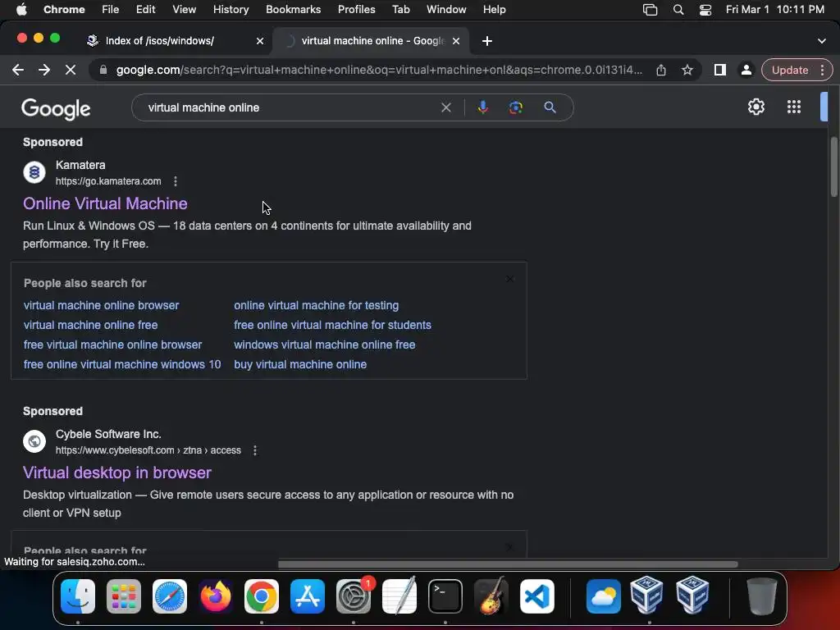Open Visual Studio Code from the Dock
The height and width of the screenshot is (630, 840).
(536, 596)
